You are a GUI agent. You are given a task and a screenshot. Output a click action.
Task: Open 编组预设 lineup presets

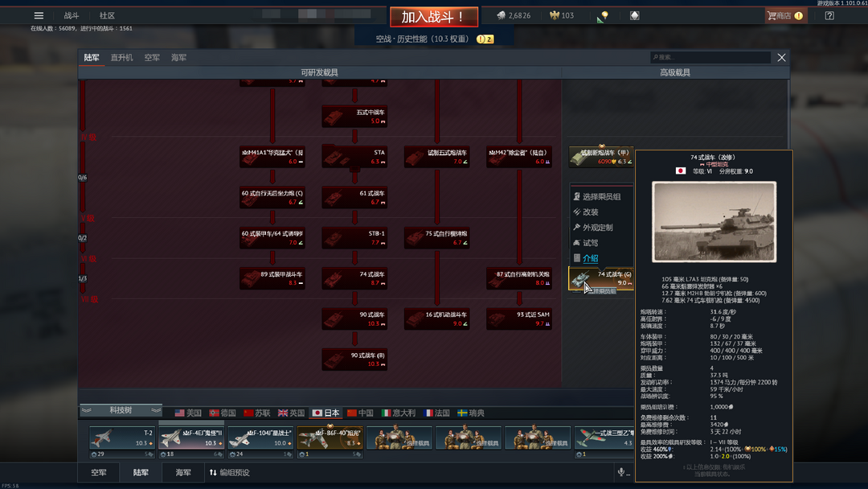point(229,472)
